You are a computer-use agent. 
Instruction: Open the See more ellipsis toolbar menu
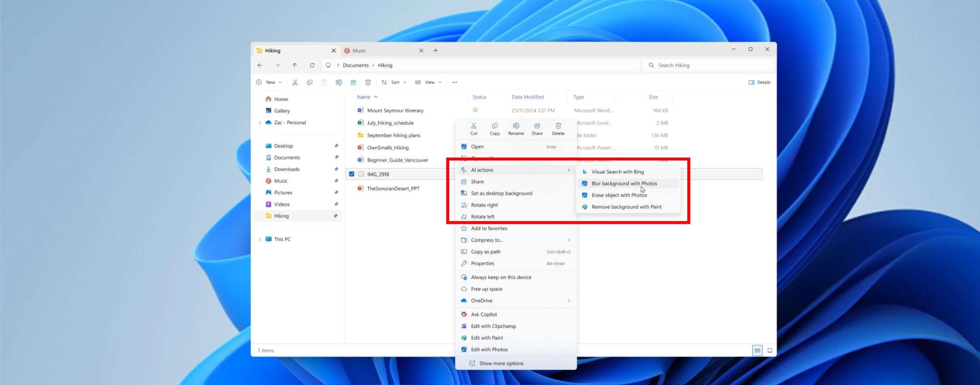455,83
